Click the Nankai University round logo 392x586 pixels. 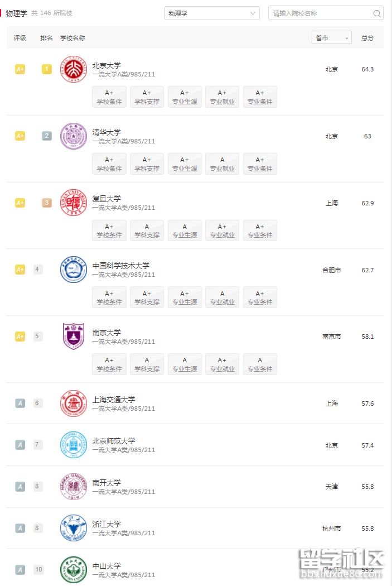coord(73,486)
